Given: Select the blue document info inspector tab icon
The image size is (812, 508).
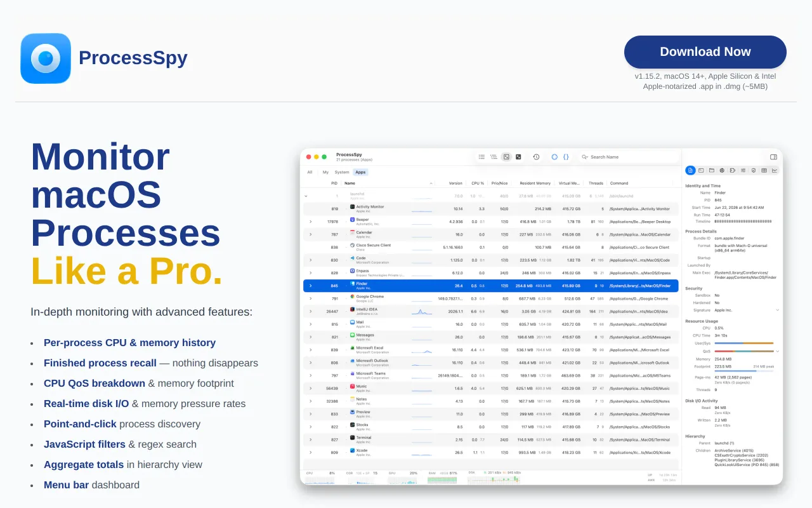Looking at the screenshot, I should tap(690, 170).
